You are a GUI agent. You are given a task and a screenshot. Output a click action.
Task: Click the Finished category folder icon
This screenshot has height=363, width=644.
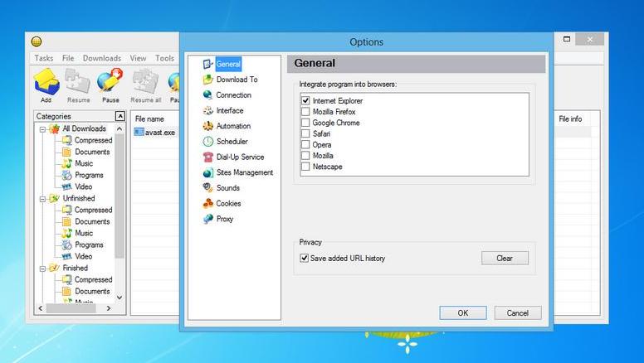(x=54, y=269)
